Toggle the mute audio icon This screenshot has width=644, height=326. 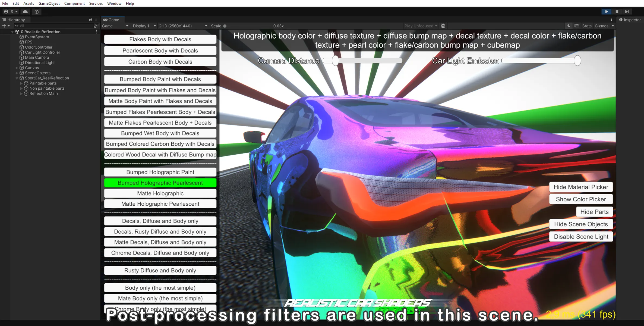(569, 26)
